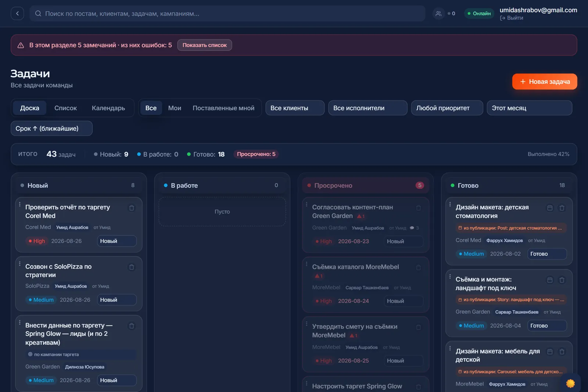Screen dimensions: 588x392
Task: Expand the Любой приоритет filter
Action: pos(447,108)
